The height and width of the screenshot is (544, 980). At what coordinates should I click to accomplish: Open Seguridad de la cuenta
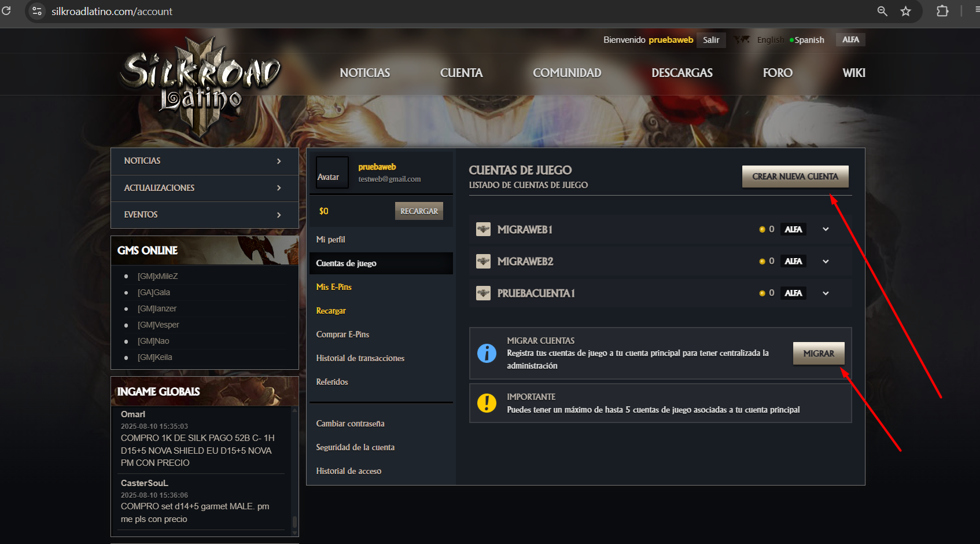coord(355,447)
